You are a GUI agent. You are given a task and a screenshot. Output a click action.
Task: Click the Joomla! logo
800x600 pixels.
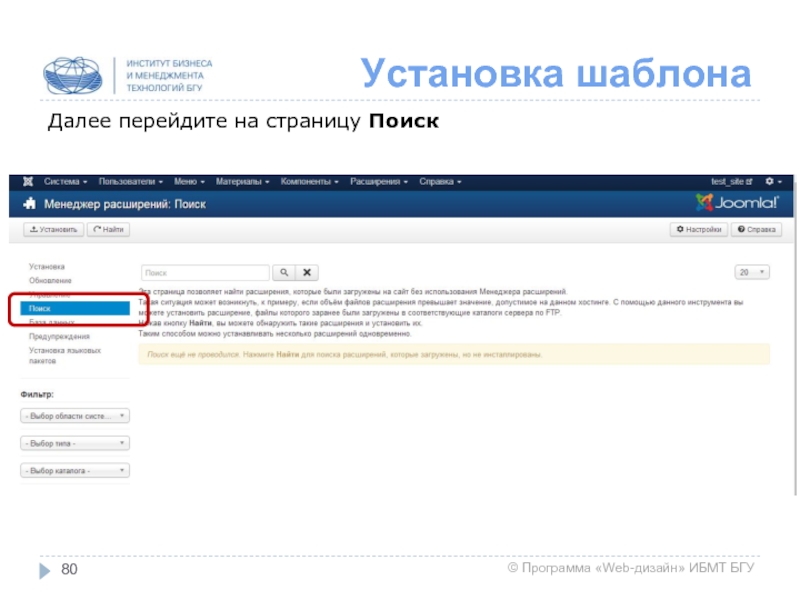coord(737,203)
